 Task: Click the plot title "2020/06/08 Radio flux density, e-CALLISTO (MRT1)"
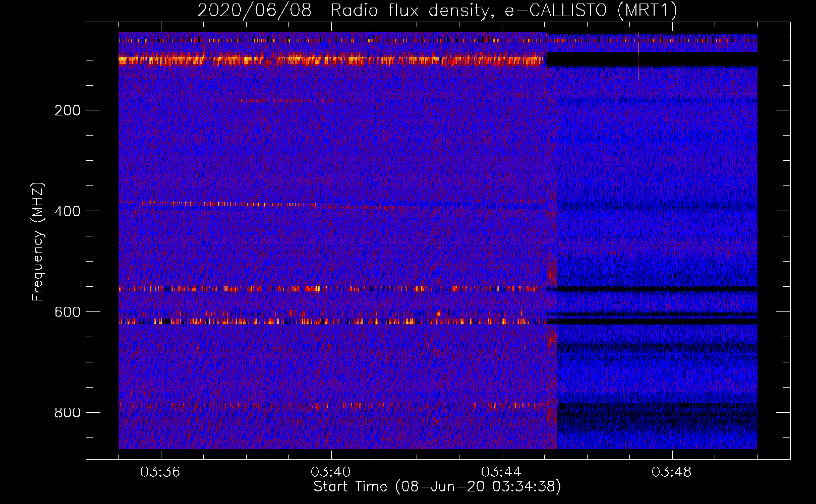click(437, 10)
